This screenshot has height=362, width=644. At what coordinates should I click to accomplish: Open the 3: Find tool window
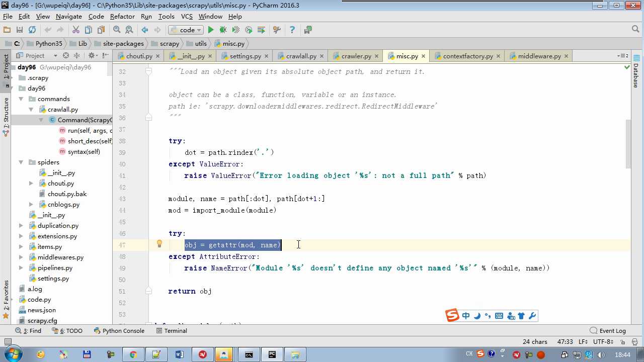(29, 331)
